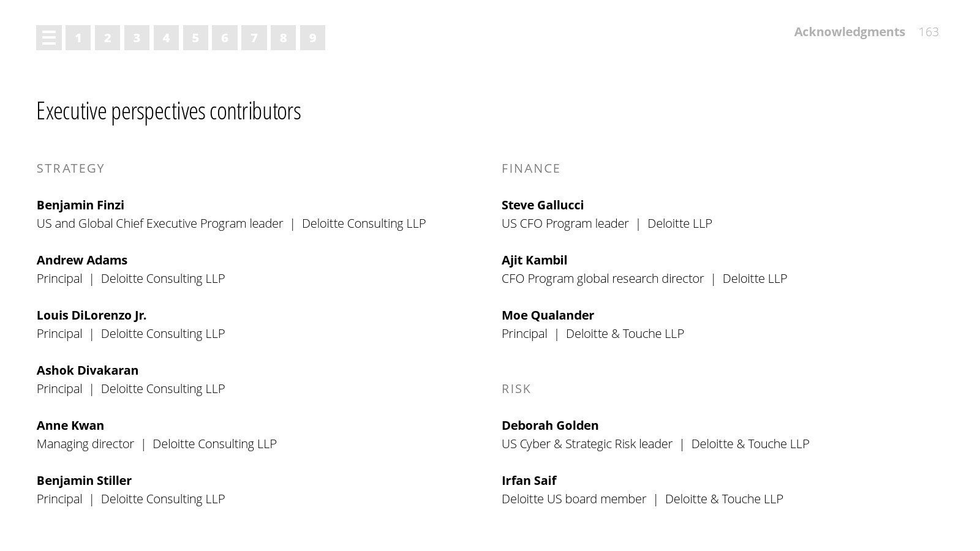Click chapter 6 navigation box
Viewport: 980px width, 551px height.
[x=225, y=38]
